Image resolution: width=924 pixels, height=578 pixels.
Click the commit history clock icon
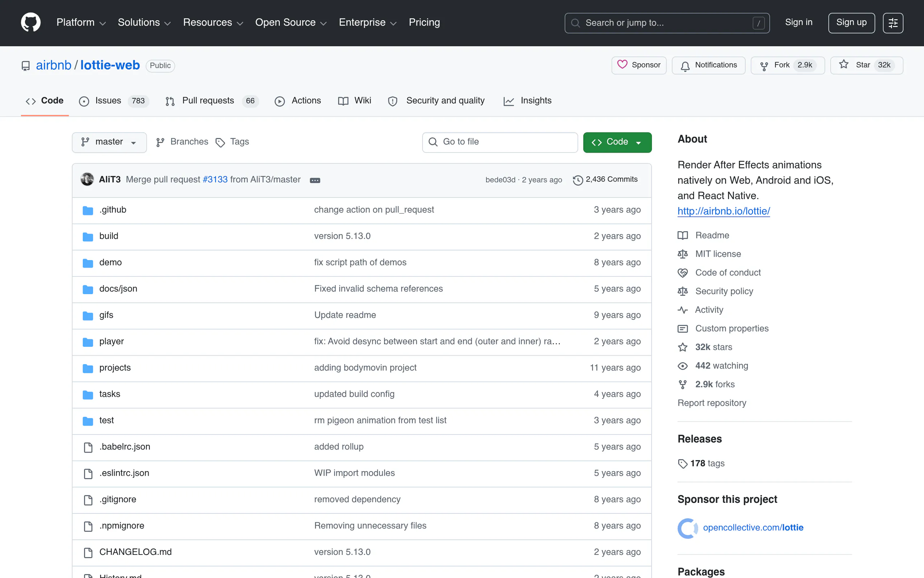pyautogui.click(x=578, y=180)
